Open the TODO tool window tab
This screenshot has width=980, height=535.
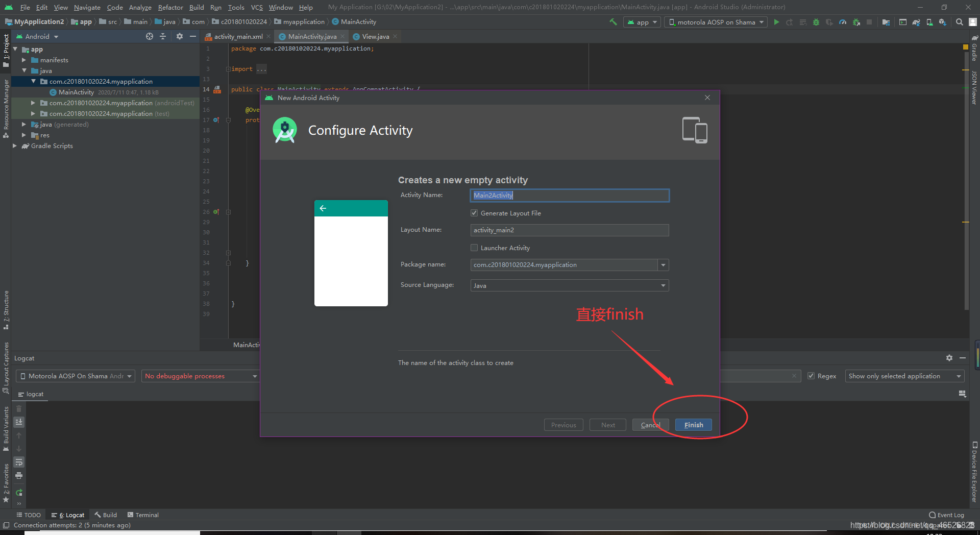(x=29, y=515)
